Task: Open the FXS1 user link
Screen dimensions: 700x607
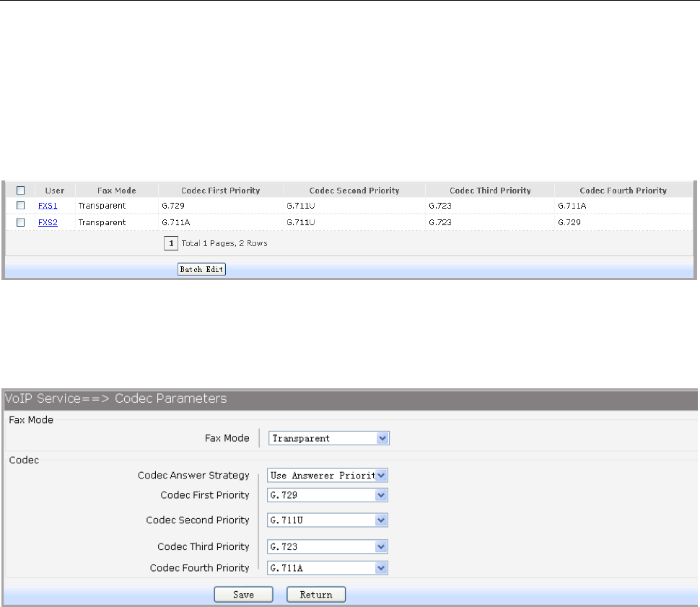Action: 48,206
